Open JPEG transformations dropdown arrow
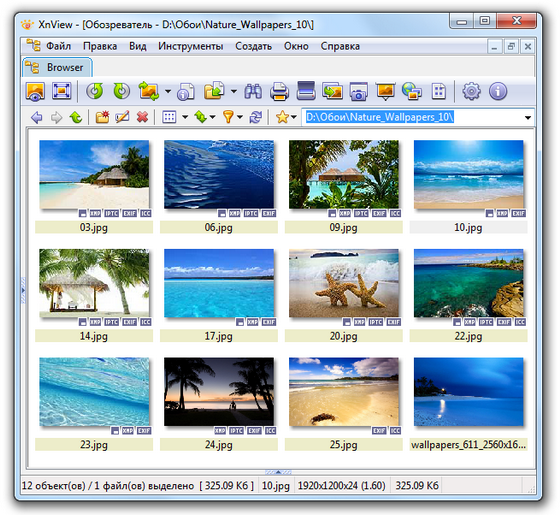This screenshot has height=515, width=560. (x=168, y=91)
